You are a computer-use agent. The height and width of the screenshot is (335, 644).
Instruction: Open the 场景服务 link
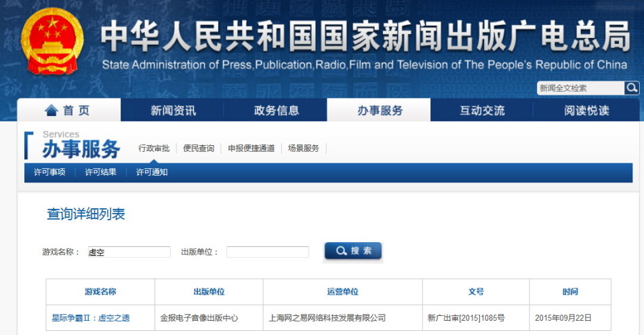tap(303, 149)
